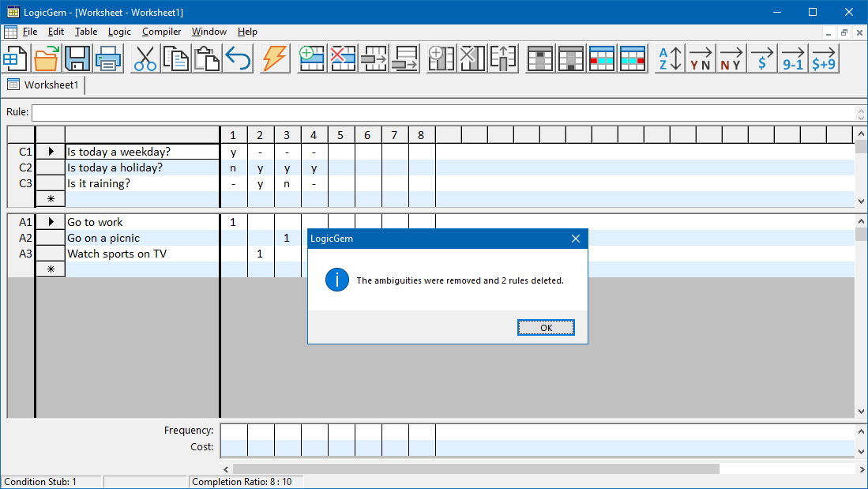Copy using the two-pages icon
Image resolution: width=868 pixels, height=489 pixels.
click(176, 58)
